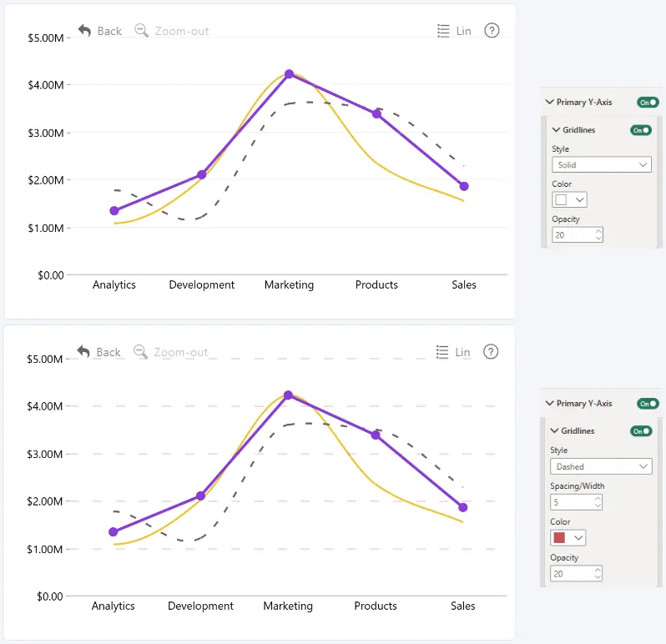Click the Back label in the top chart

click(x=109, y=31)
